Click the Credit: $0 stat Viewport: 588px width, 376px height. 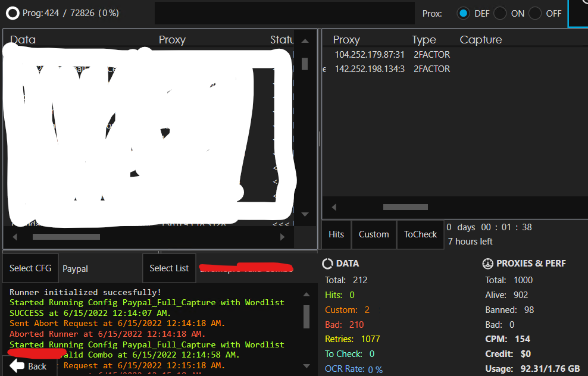point(508,354)
